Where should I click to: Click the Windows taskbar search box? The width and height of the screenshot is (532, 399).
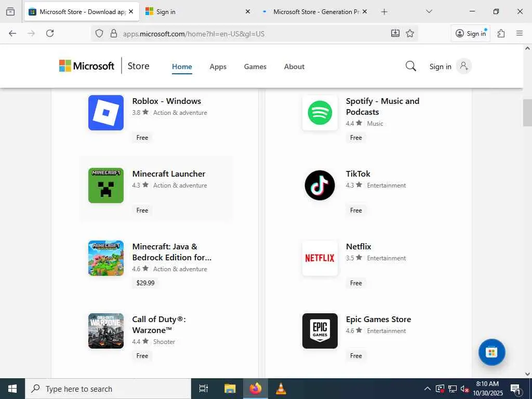[108, 389]
